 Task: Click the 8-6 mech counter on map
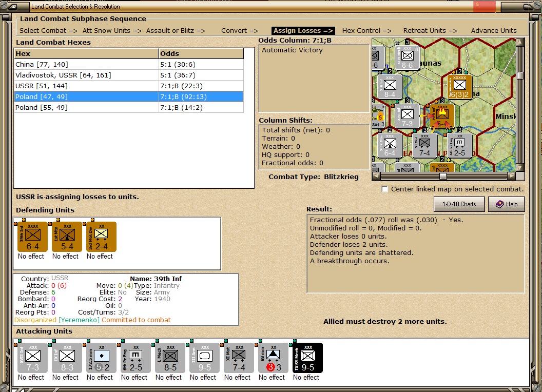point(407,57)
